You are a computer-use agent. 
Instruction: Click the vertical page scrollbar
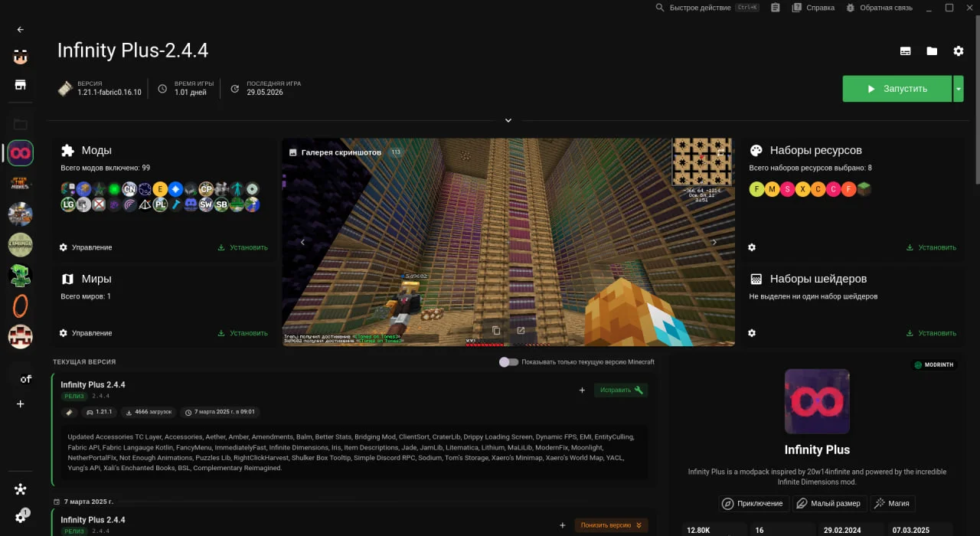click(977, 100)
